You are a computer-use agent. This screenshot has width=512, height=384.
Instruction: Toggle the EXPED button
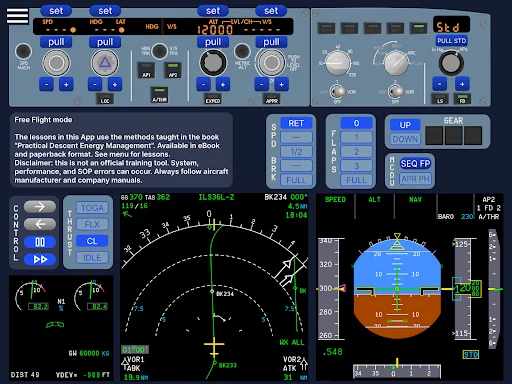point(213,99)
